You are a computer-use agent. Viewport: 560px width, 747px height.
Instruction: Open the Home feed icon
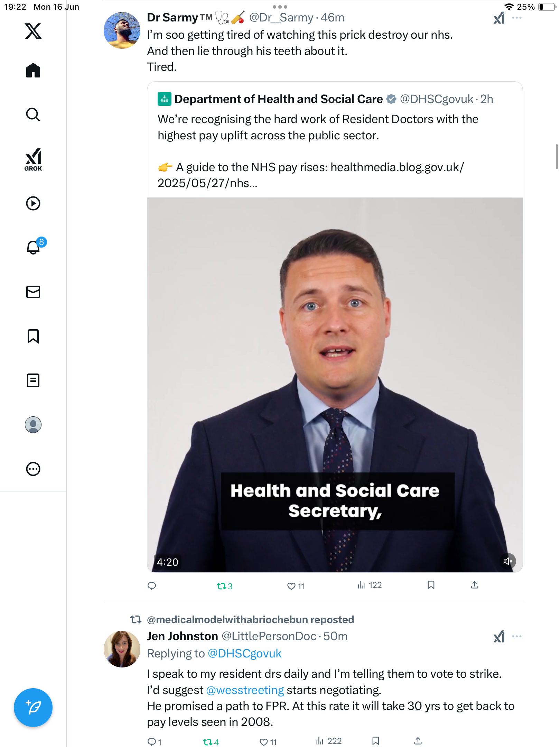tap(33, 70)
